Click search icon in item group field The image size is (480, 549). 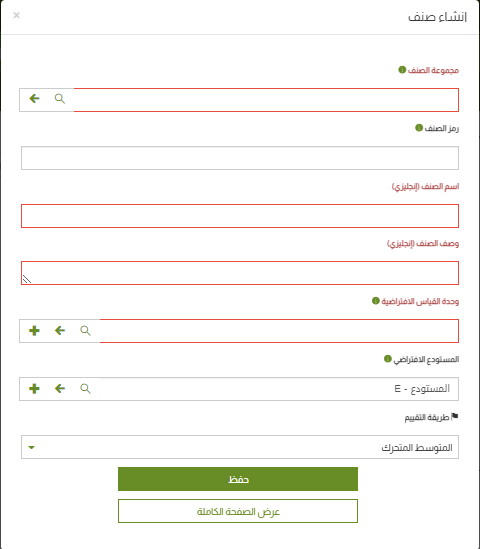tap(60, 99)
